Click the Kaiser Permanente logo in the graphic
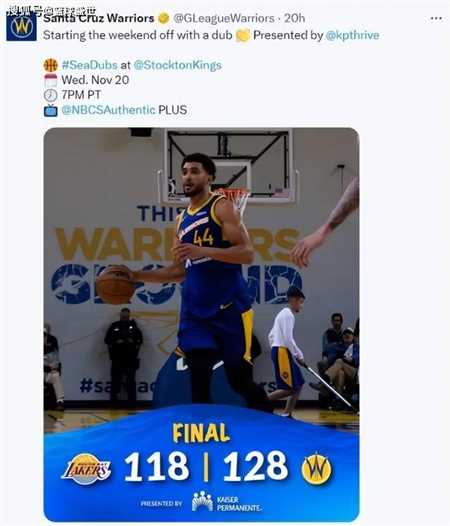This screenshot has height=526, width=450. point(227,502)
